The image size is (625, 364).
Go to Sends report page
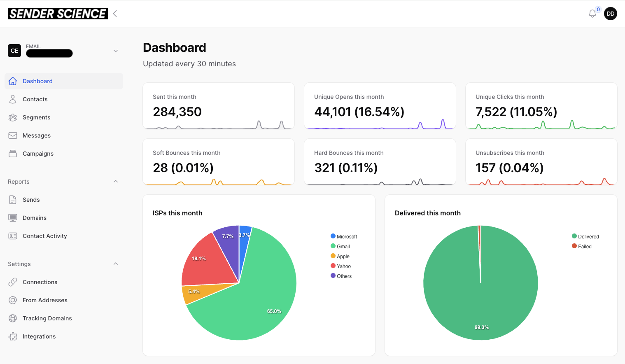(31, 200)
